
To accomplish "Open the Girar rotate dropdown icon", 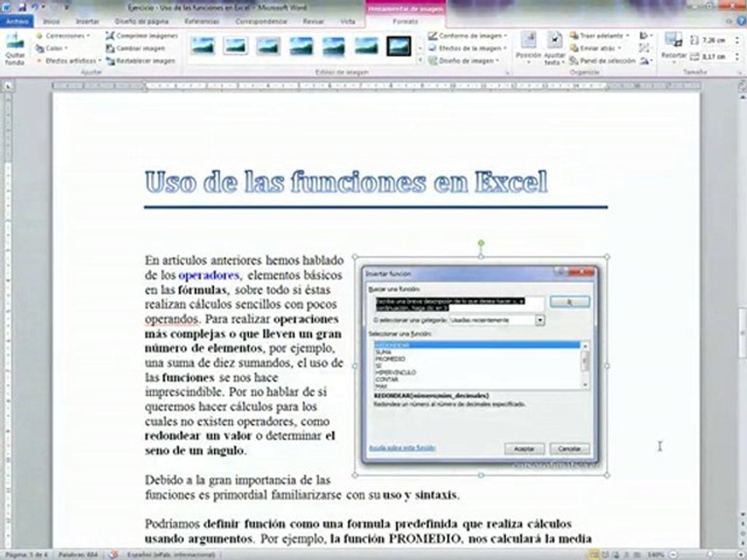I will point(646,61).
